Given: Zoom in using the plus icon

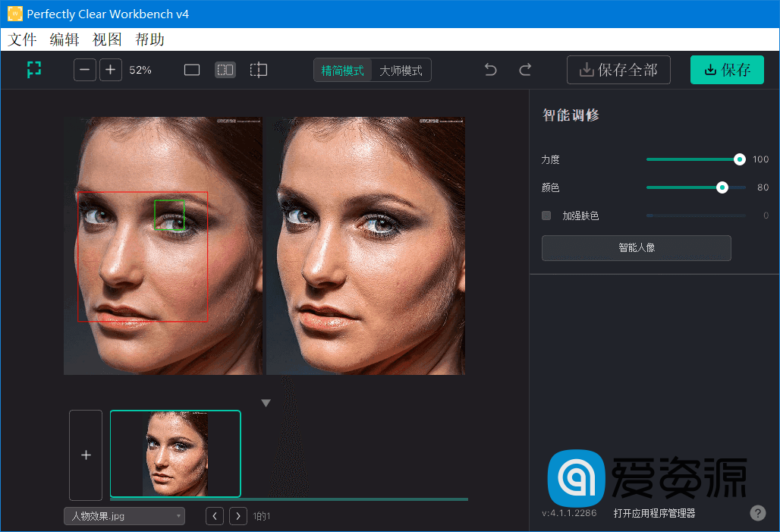Looking at the screenshot, I should (110, 69).
